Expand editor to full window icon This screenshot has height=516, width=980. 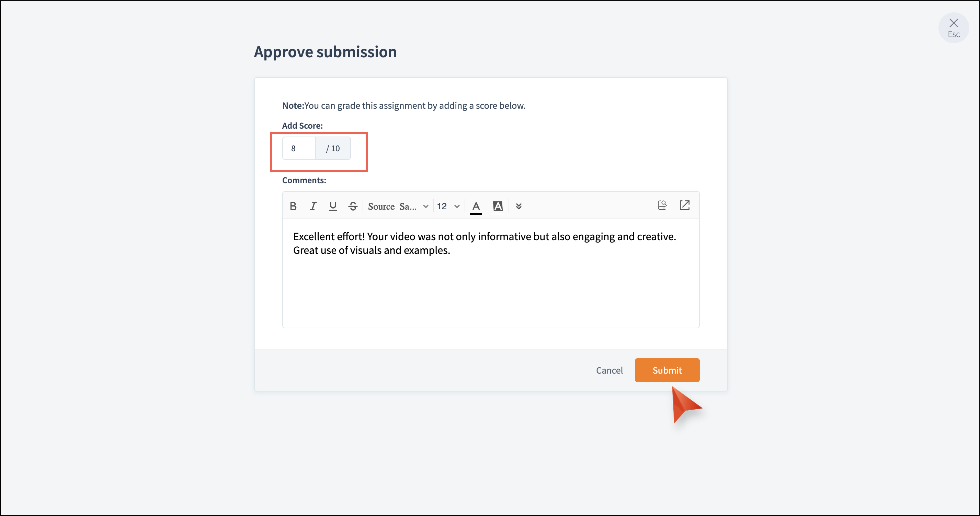tap(684, 205)
